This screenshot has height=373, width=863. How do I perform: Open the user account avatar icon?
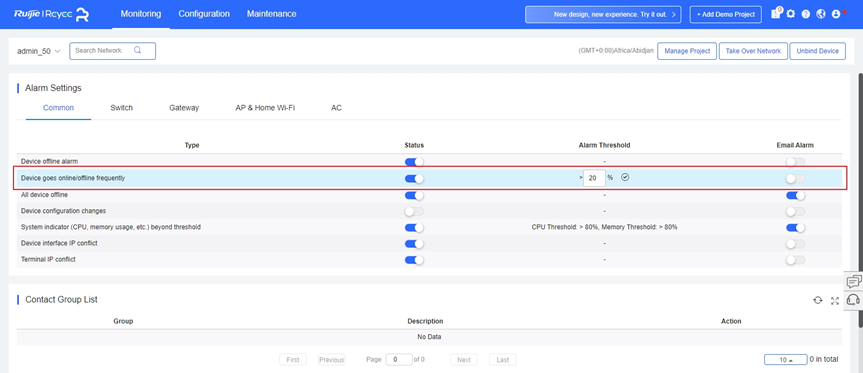836,14
